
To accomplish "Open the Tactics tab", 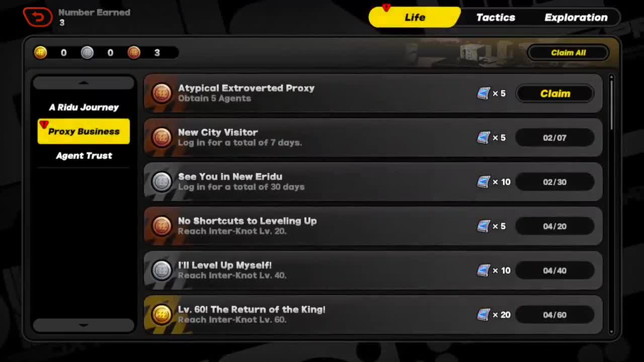I will pyautogui.click(x=496, y=18).
